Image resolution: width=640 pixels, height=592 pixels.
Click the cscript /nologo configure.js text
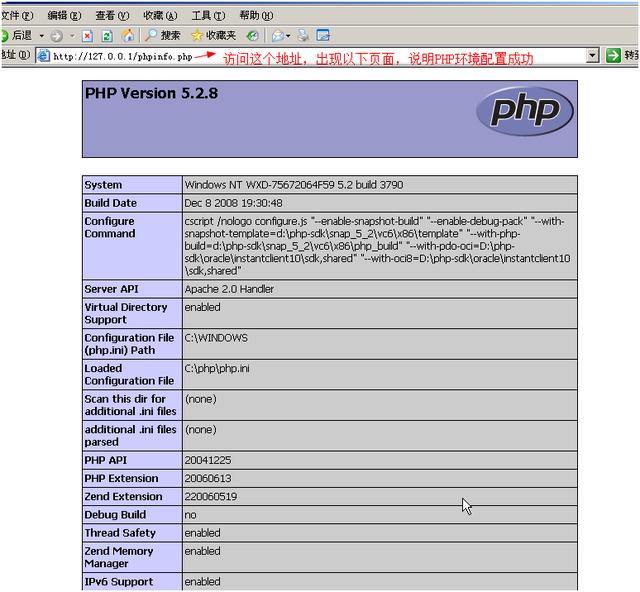(x=246, y=221)
